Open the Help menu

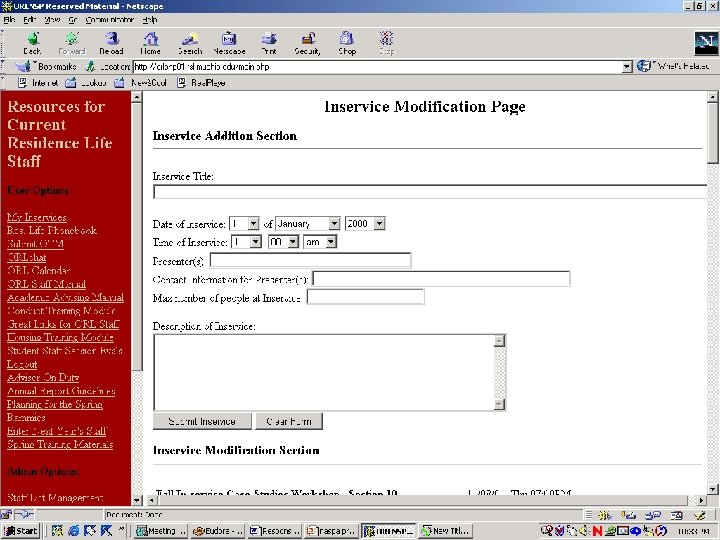150,20
